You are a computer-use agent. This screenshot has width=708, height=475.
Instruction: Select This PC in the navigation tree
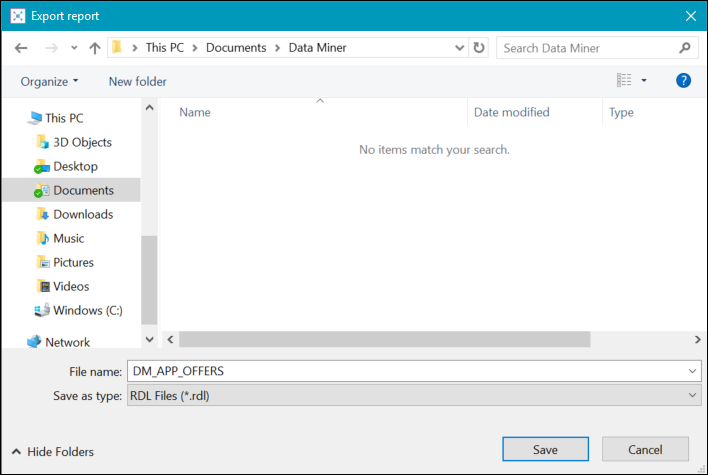(64, 118)
